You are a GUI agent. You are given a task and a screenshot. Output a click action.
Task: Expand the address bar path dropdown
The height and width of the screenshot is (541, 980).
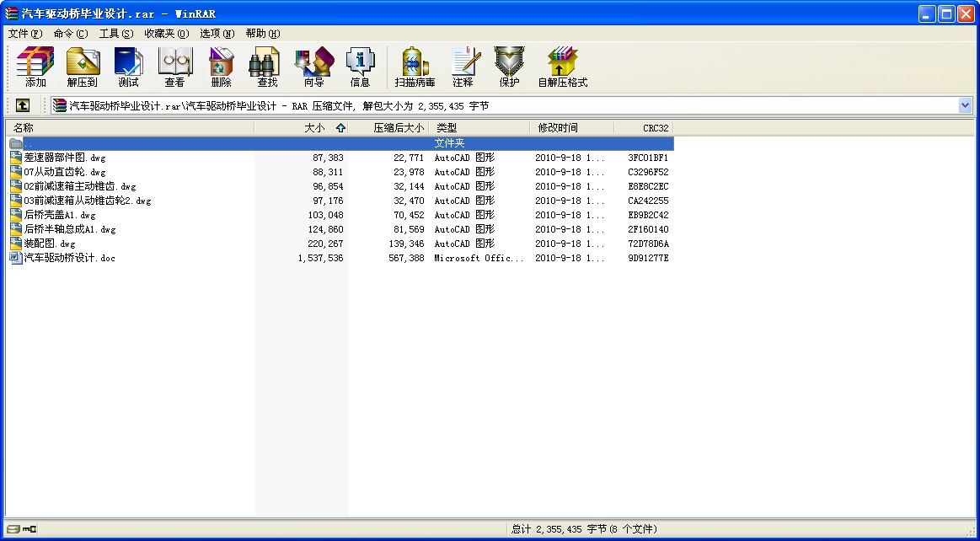tap(965, 105)
